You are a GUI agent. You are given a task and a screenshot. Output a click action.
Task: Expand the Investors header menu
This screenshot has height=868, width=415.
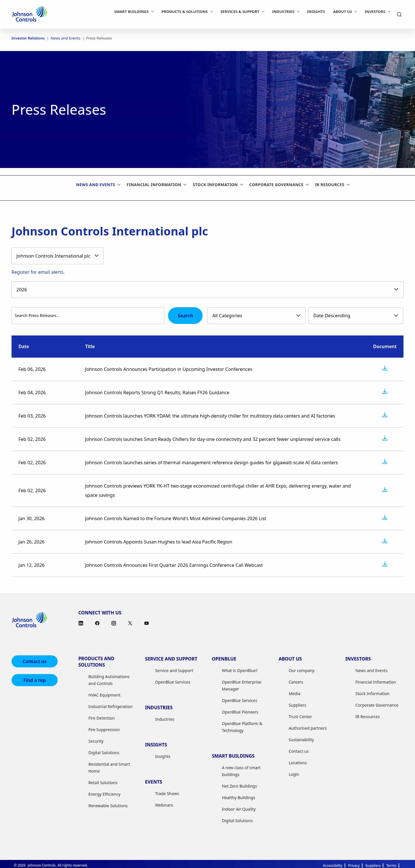(x=377, y=12)
